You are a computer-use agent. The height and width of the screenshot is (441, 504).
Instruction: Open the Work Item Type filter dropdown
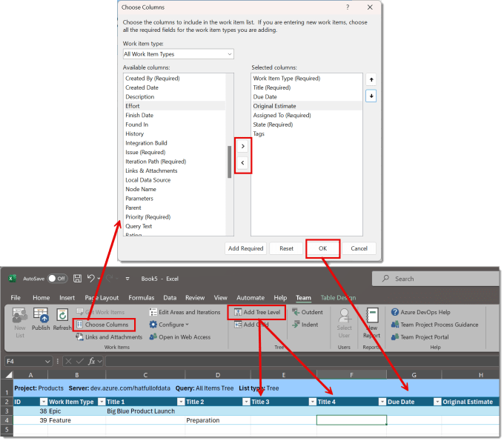pyautogui.click(x=102, y=402)
